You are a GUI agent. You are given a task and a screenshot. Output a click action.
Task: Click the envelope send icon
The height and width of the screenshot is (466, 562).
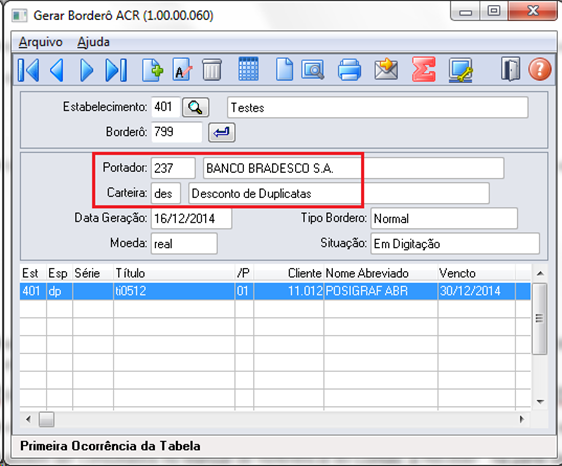[386, 69]
